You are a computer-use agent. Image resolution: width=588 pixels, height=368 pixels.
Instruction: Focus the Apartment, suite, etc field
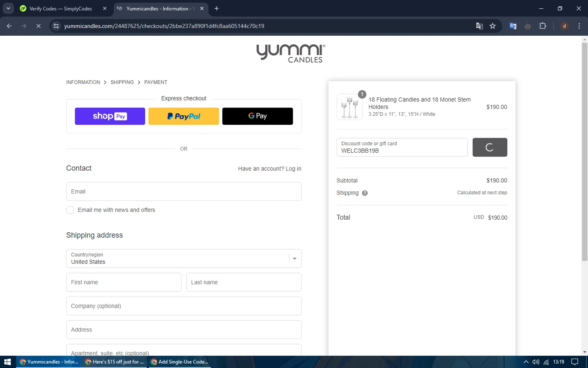(x=183, y=351)
